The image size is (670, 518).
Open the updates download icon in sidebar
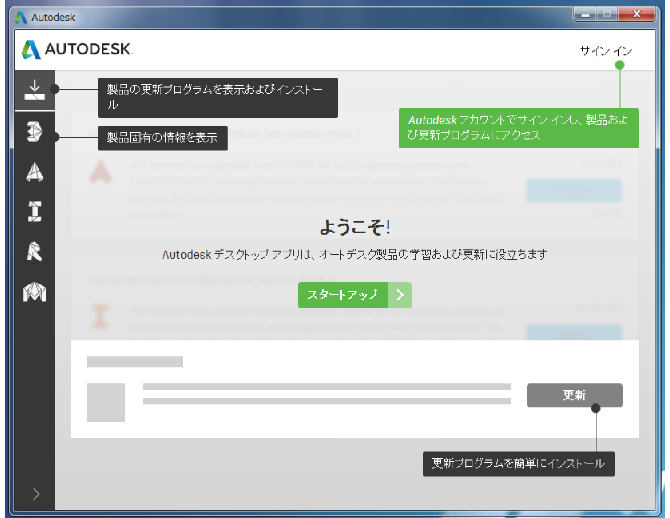pyautogui.click(x=35, y=90)
